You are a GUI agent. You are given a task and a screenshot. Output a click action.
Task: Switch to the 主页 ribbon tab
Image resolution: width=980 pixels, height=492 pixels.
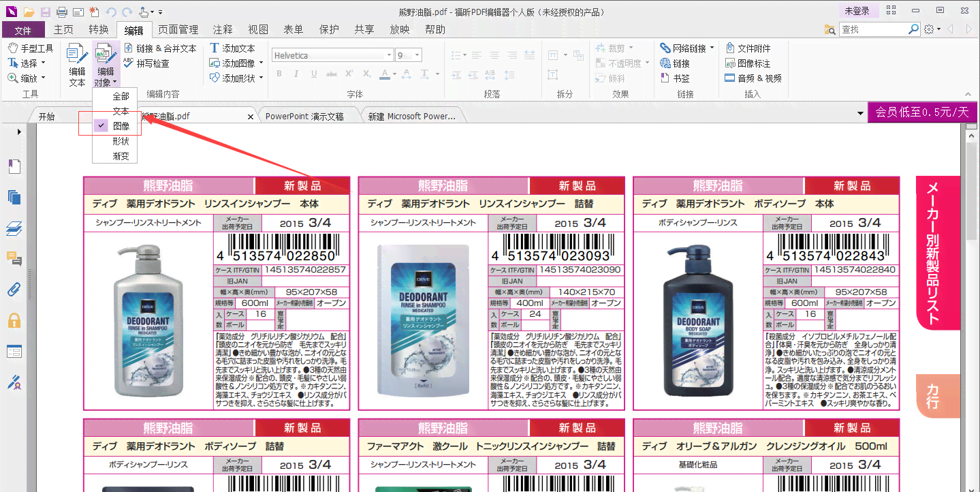pos(63,29)
